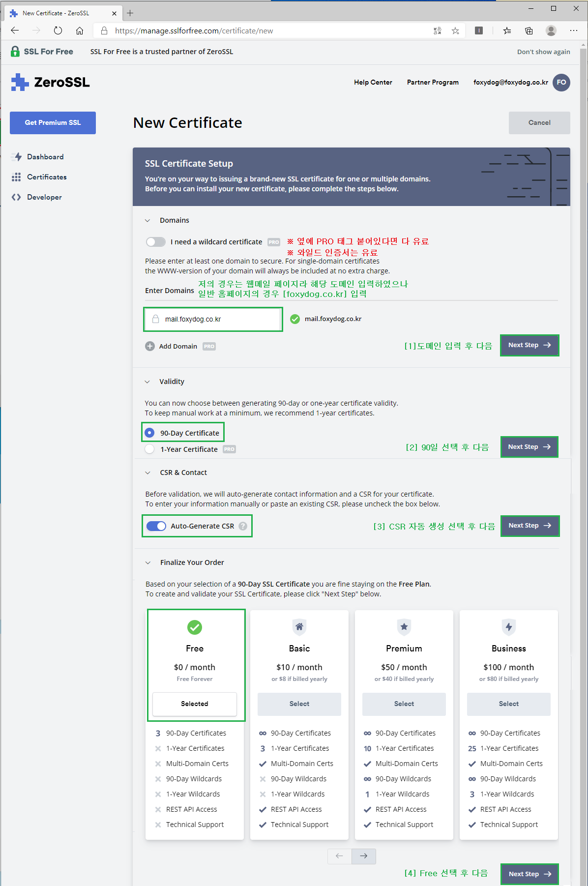Select the 90-Day Certificate radio button

tap(149, 433)
